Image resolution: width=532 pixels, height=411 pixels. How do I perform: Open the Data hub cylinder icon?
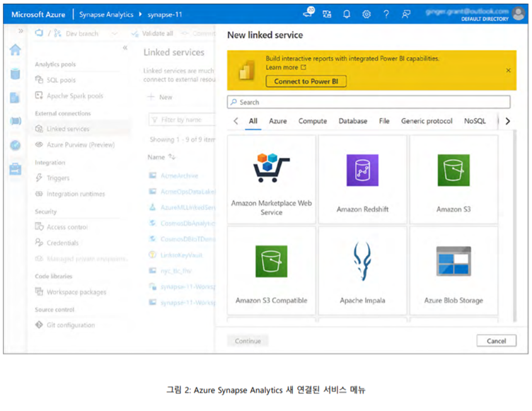[16, 74]
